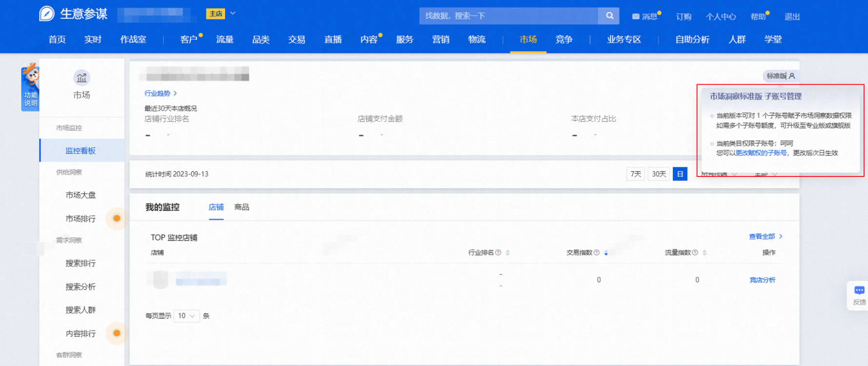The image size is (868, 366).
Task: Open 客户 navigation item
Action: point(189,39)
